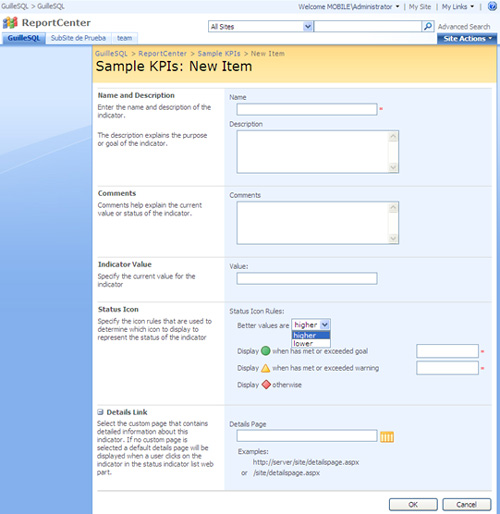Screen dimensions: 500x514
Task: Click the Sample KPIs breadcrumb link
Action: coord(219,54)
